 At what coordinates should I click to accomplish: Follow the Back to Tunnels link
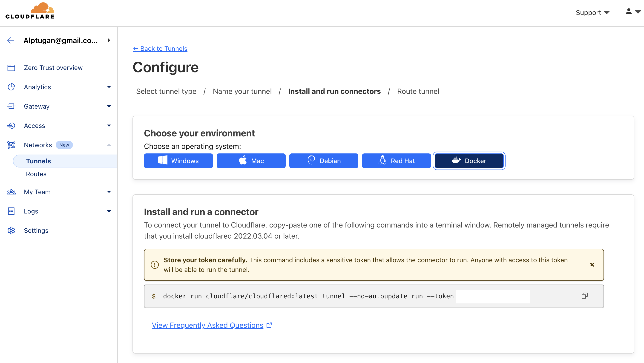click(x=160, y=49)
